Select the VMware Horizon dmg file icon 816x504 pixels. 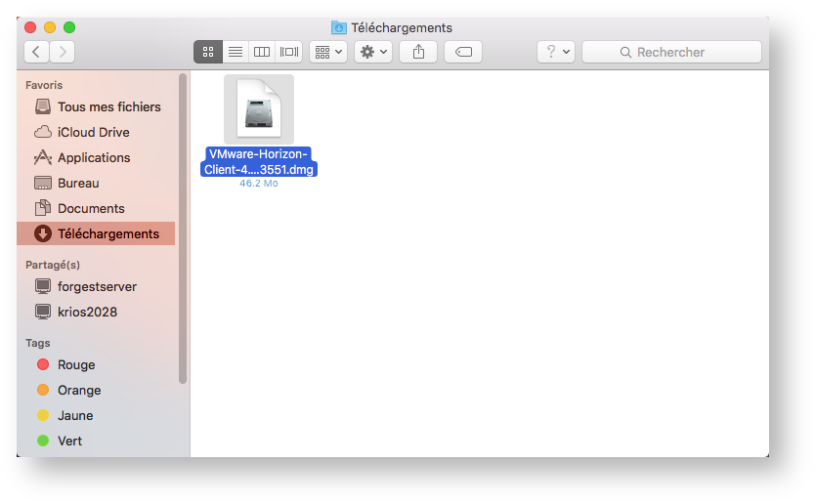click(x=259, y=109)
